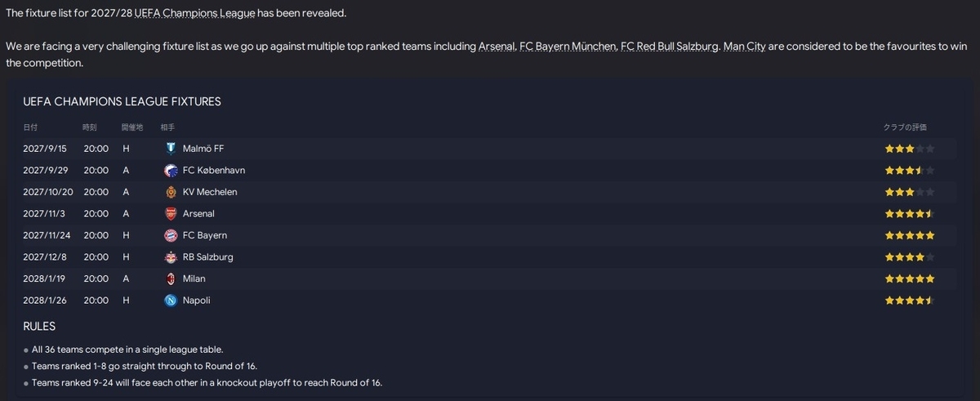
Task: Click the クラブの評価 rating column header
Action: 905,127
